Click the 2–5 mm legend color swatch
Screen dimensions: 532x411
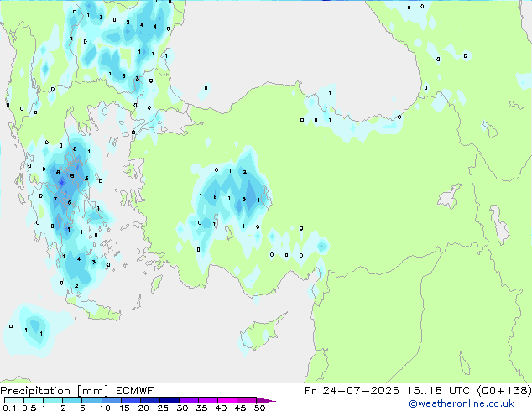coord(72,400)
